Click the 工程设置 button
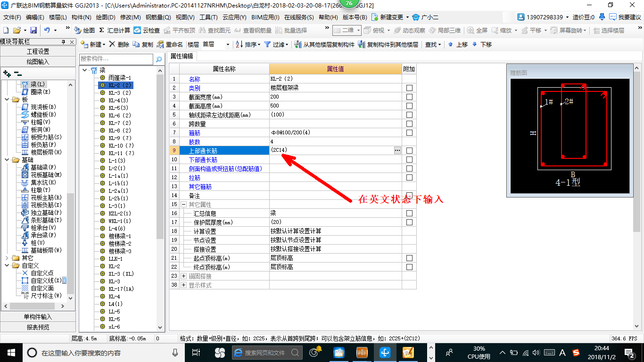This screenshot has width=644, height=362. (38, 51)
